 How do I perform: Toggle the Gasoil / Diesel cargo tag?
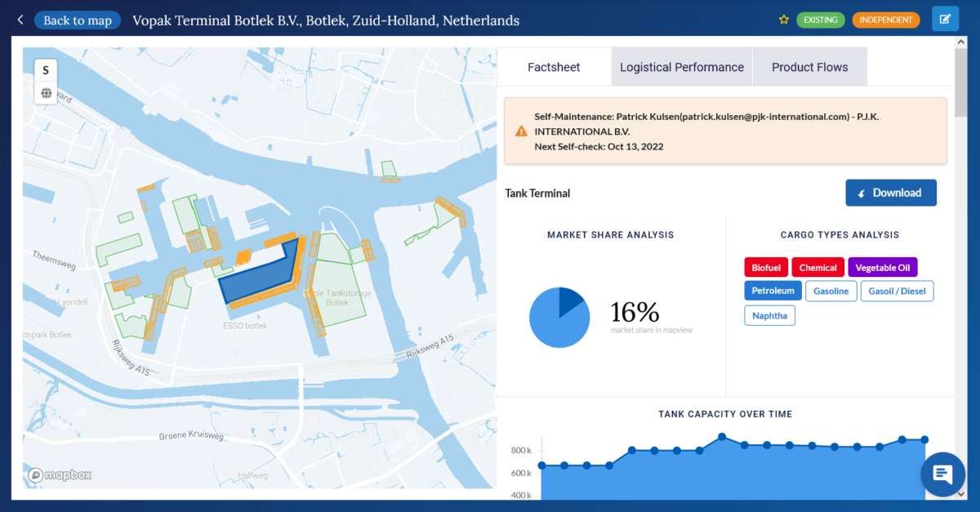[x=897, y=291]
